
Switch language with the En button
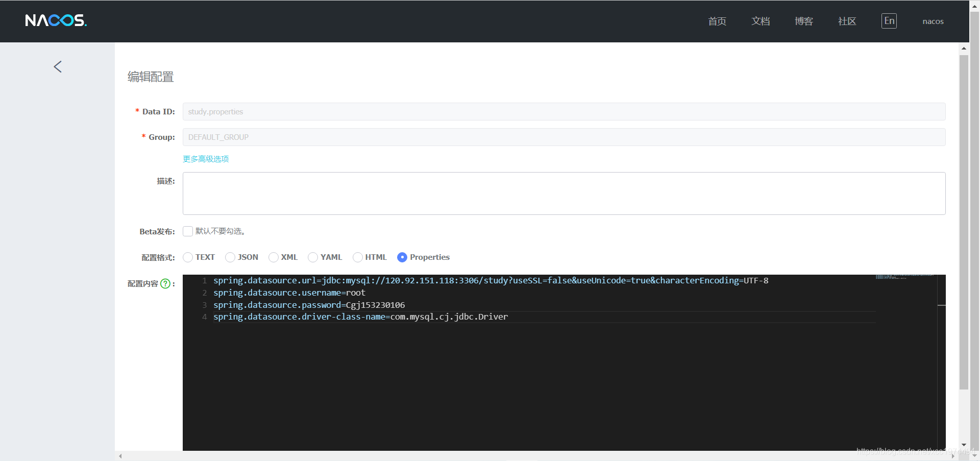[889, 21]
